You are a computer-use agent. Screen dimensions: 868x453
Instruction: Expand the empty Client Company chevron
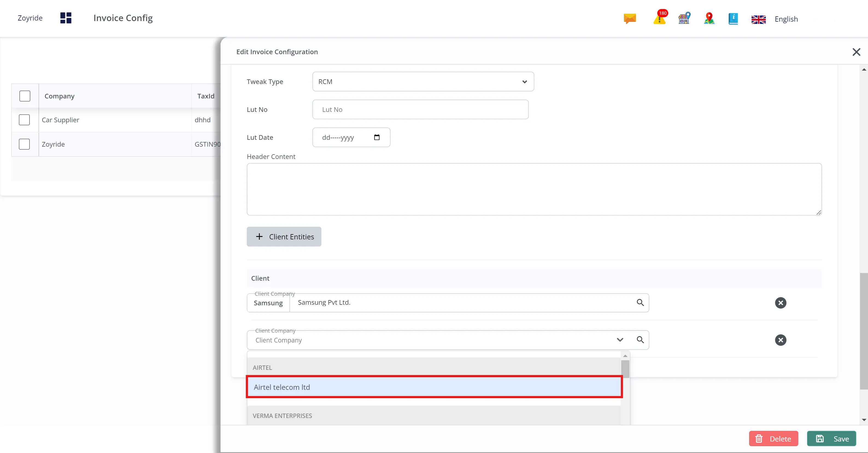(x=620, y=340)
